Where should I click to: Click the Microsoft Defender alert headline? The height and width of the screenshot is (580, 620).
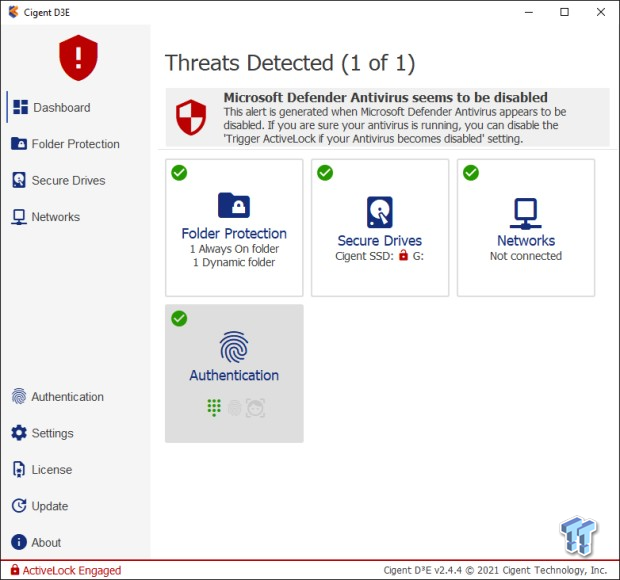coord(386,97)
